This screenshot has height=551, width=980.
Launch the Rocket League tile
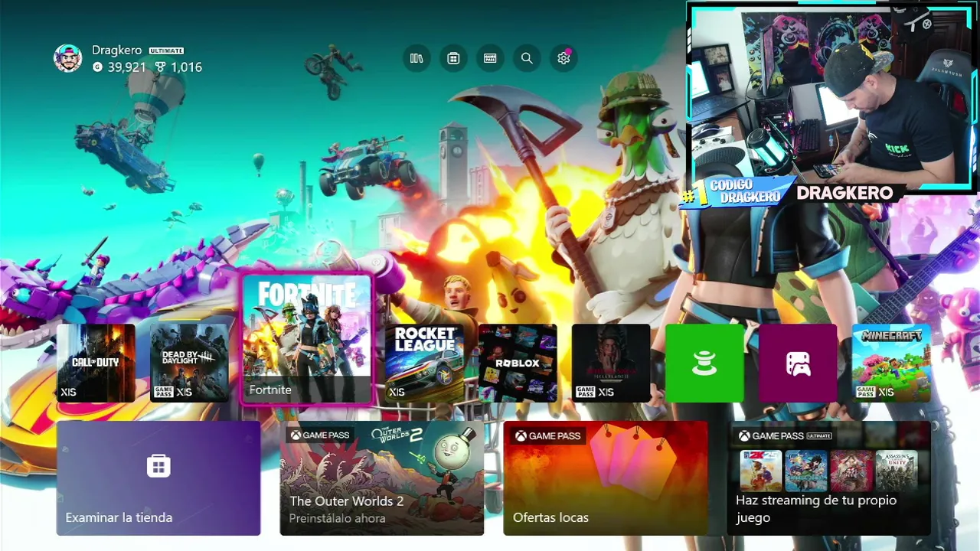pos(425,363)
